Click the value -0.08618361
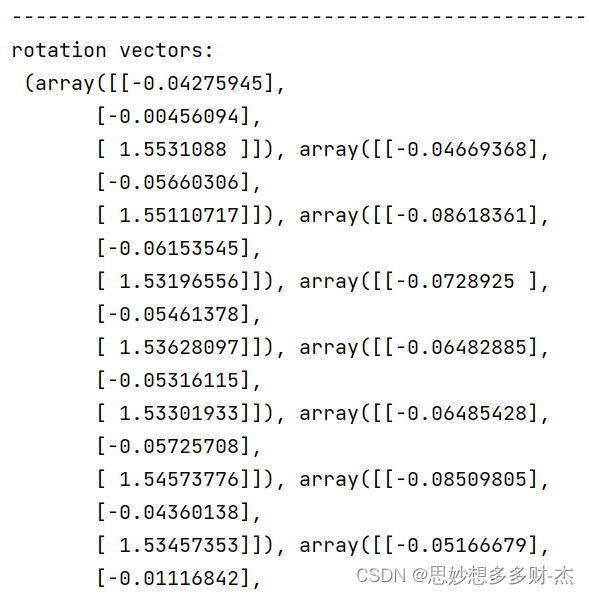 pos(462,216)
